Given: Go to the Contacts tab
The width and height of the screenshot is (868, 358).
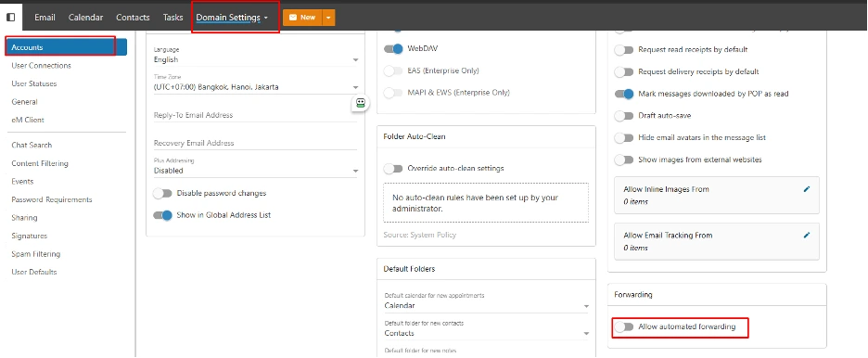Looking at the screenshot, I should 133,18.
